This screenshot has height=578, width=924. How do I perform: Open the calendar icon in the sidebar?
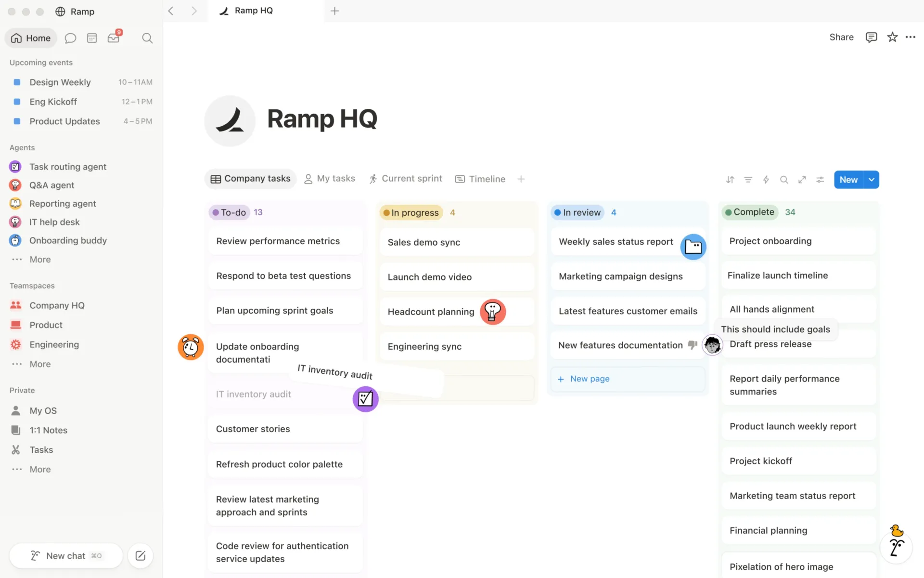pyautogui.click(x=92, y=38)
